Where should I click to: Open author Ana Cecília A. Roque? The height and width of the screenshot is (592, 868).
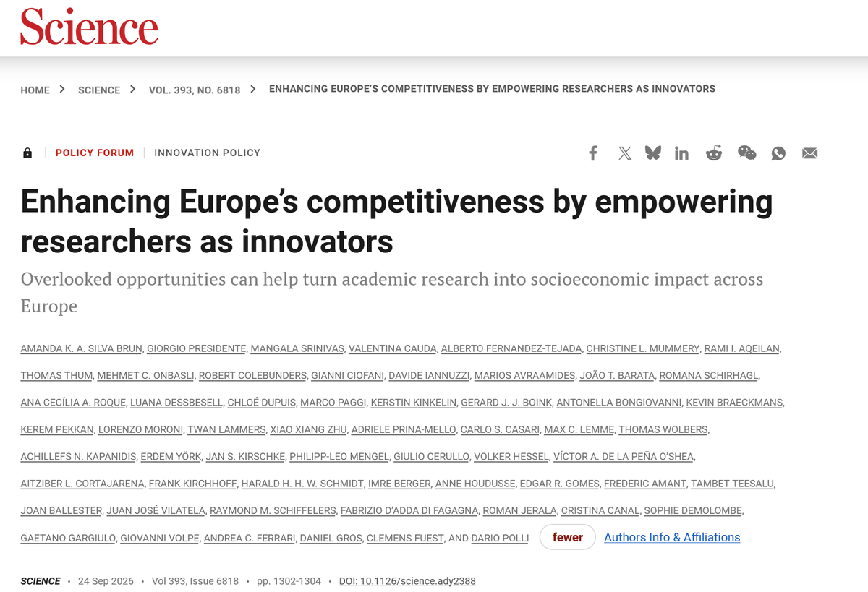74,402
